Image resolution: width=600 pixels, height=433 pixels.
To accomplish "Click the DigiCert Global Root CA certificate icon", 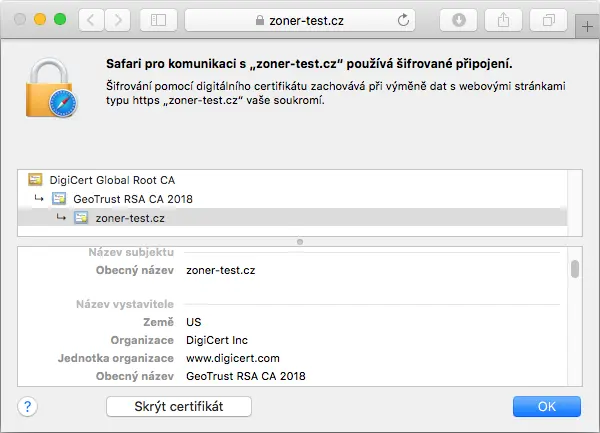I will pyautogui.click(x=35, y=179).
